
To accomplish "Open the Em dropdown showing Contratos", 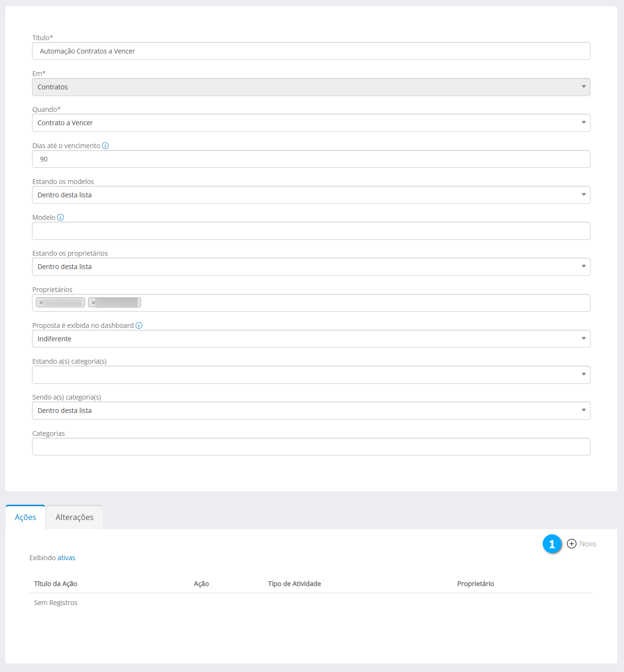I will (x=311, y=87).
